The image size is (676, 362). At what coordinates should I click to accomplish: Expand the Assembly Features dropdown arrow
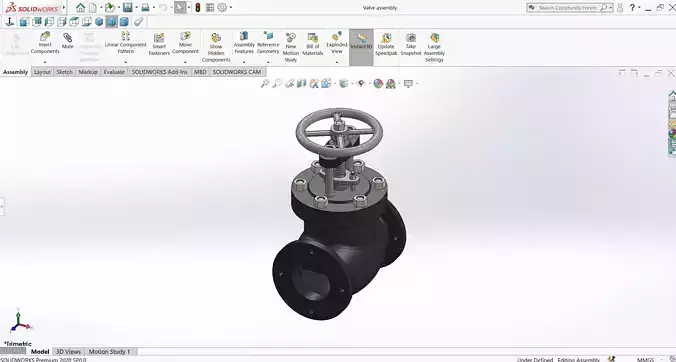coord(244,62)
